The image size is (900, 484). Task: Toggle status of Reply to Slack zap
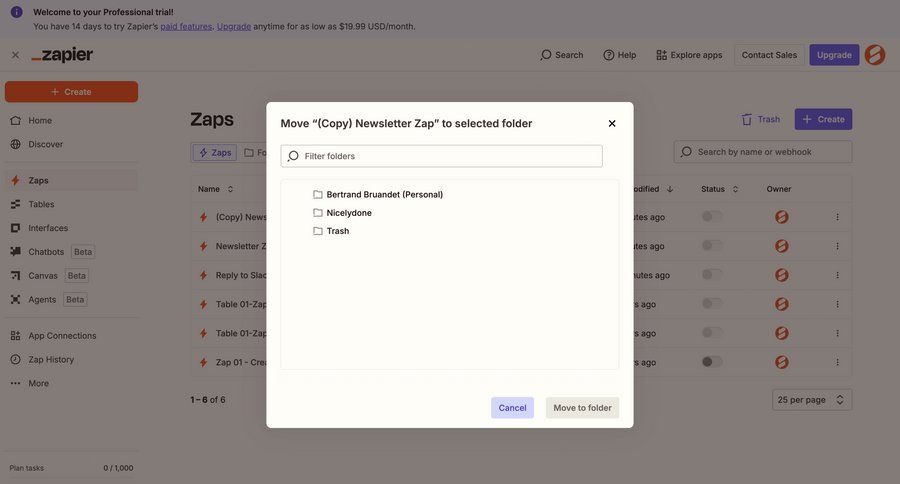pyautogui.click(x=712, y=275)
